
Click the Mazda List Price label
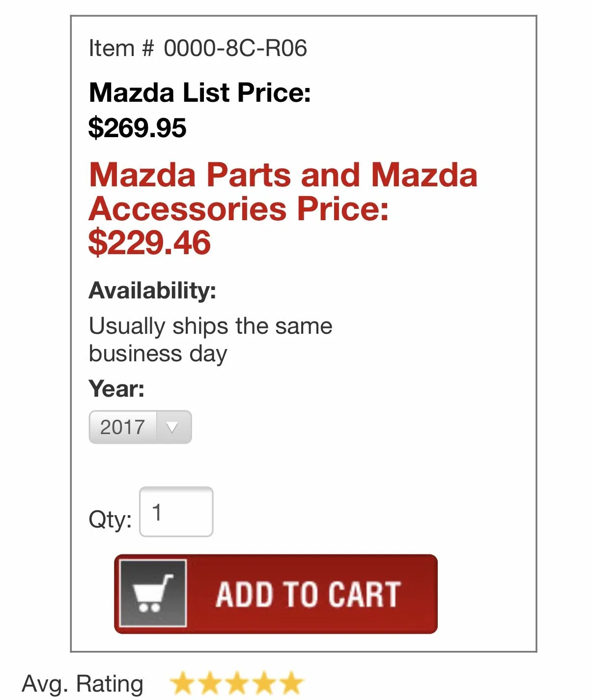tap(199, 92)
